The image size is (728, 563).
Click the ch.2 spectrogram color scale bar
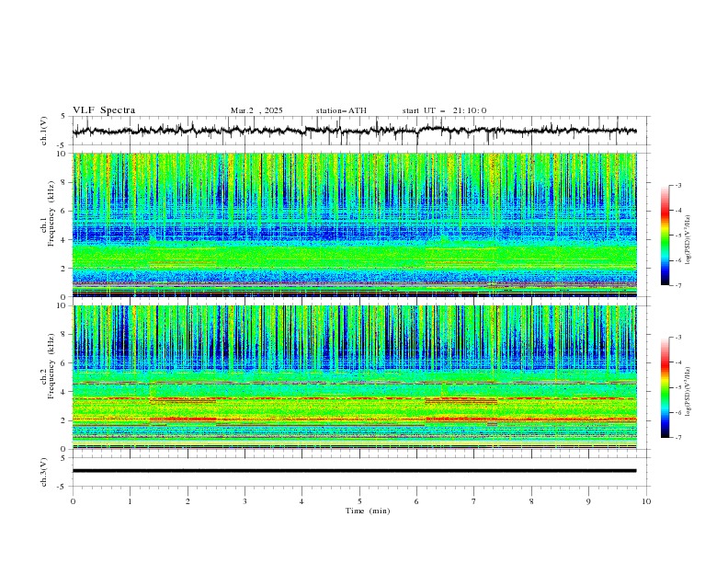click(665, 387)
